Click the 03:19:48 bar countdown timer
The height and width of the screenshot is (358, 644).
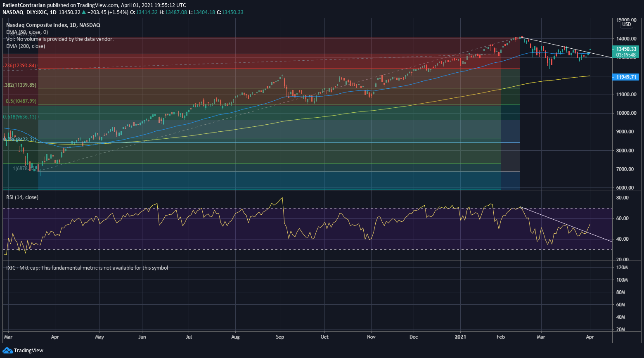click(x=626, y=55)
